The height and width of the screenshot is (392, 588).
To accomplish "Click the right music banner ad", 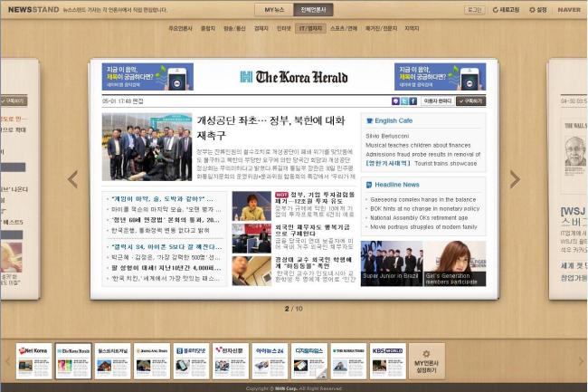I will (x=440, y=77).
